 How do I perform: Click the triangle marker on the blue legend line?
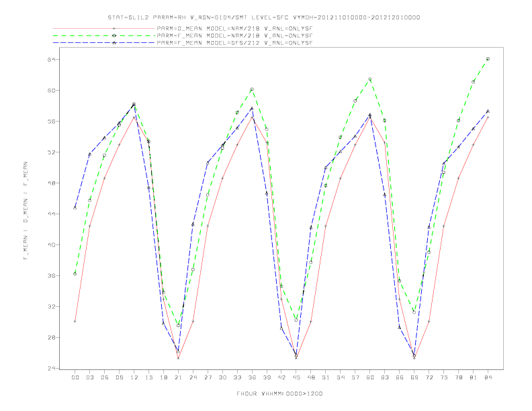114,43
